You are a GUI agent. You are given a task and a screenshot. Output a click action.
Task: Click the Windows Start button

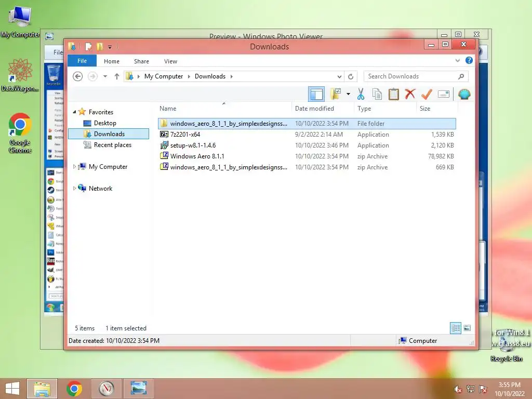[12, 389]
